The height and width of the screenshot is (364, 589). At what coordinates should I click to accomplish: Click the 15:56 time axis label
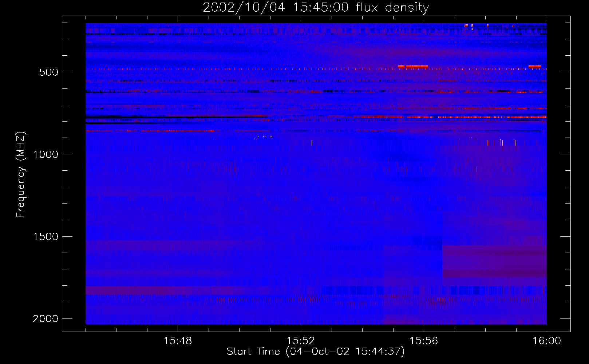click(424, 341)
